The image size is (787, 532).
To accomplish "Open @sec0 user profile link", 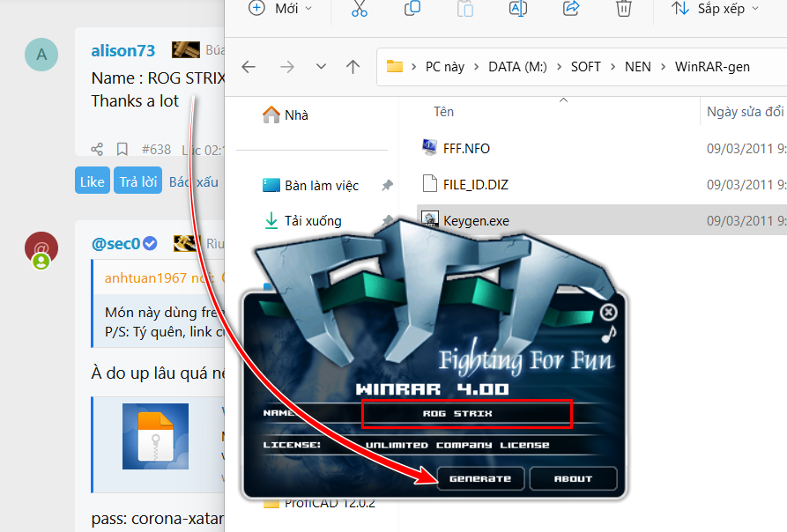I will tap(116, 244).
